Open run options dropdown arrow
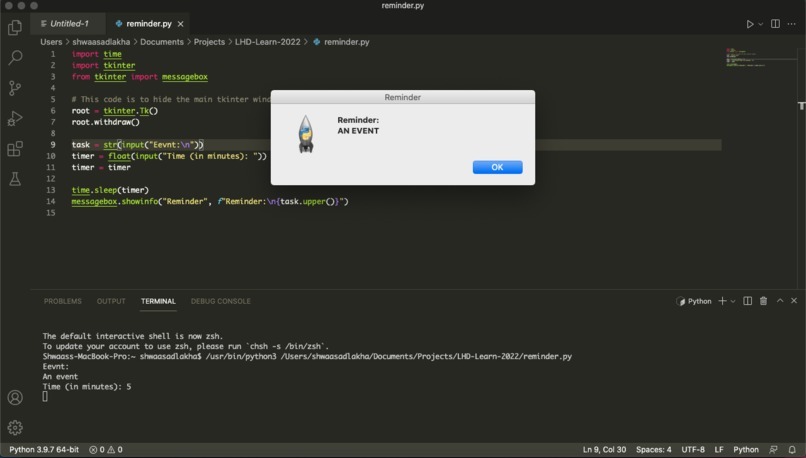 761,24
